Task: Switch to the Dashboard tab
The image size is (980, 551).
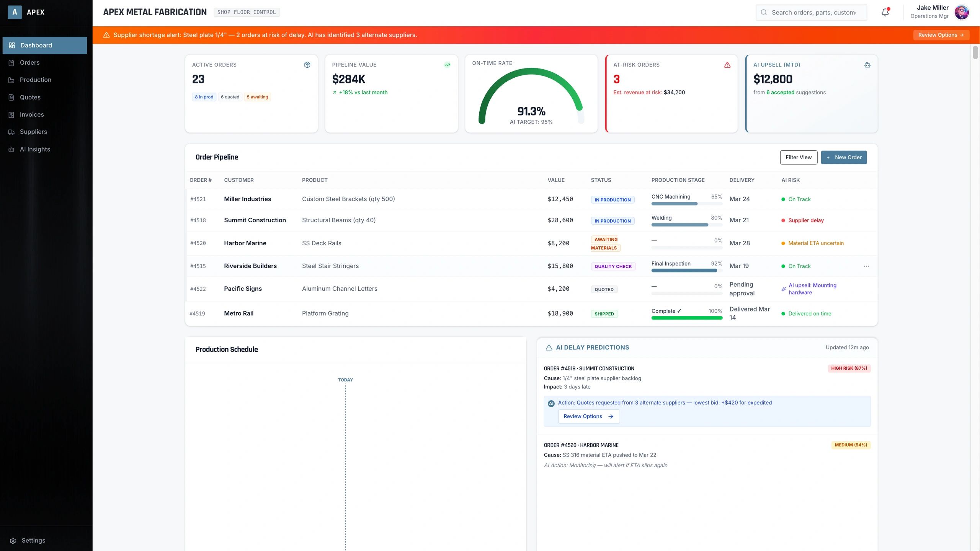Action: [x=36, y=45]
